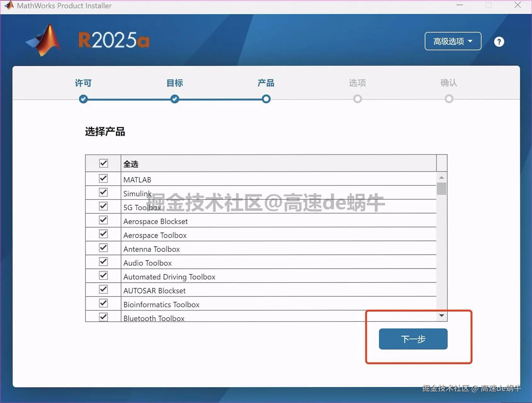
Task: Click the R2025a MATLAB logo
Action: click(43, 39)
